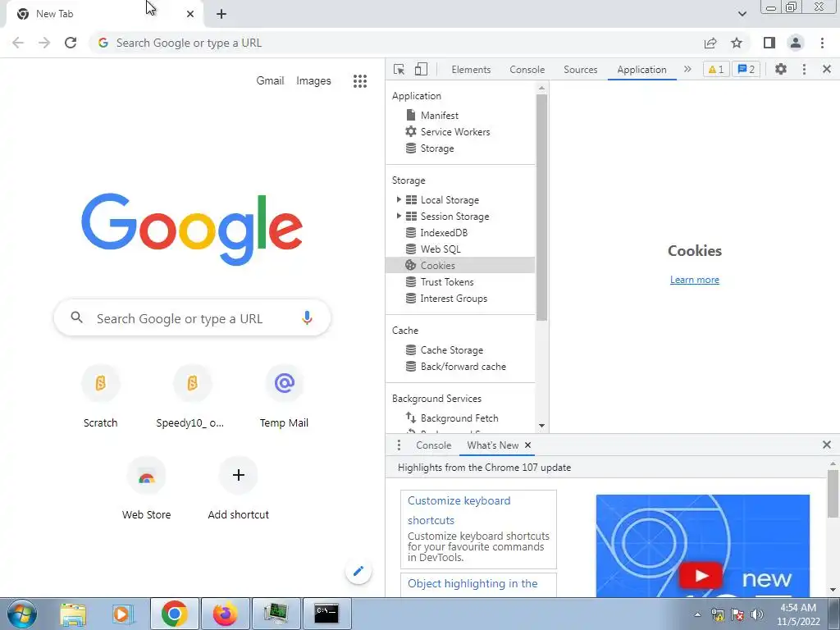The width and height of the screenshot is (840, 630).
Task: Open the Web Store shortcut
Action: point(146,489)
